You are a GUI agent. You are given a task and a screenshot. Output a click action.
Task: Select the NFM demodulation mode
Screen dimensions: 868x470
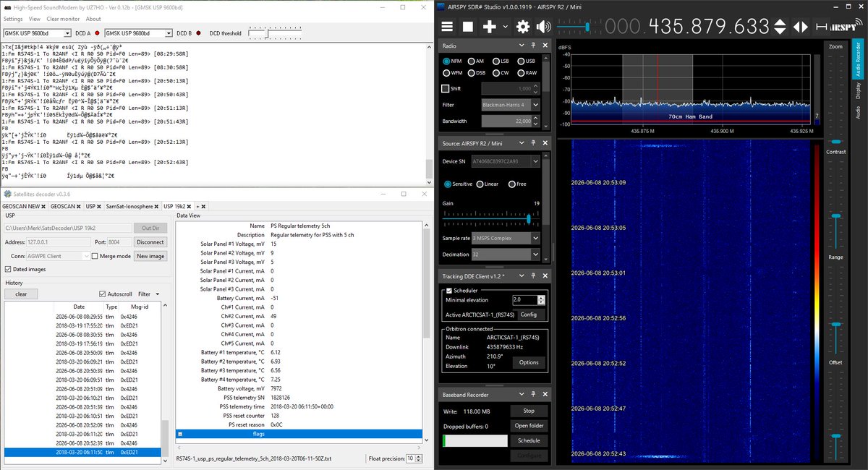point(446,61)
